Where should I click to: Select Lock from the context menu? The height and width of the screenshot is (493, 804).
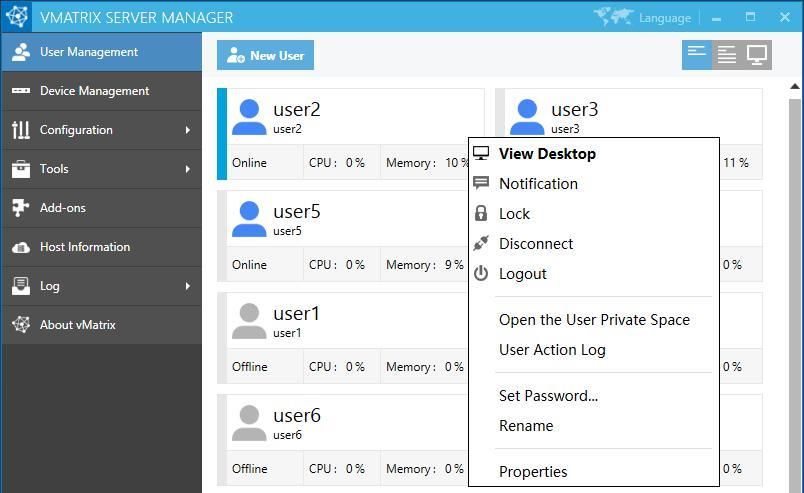coord(594,213)
